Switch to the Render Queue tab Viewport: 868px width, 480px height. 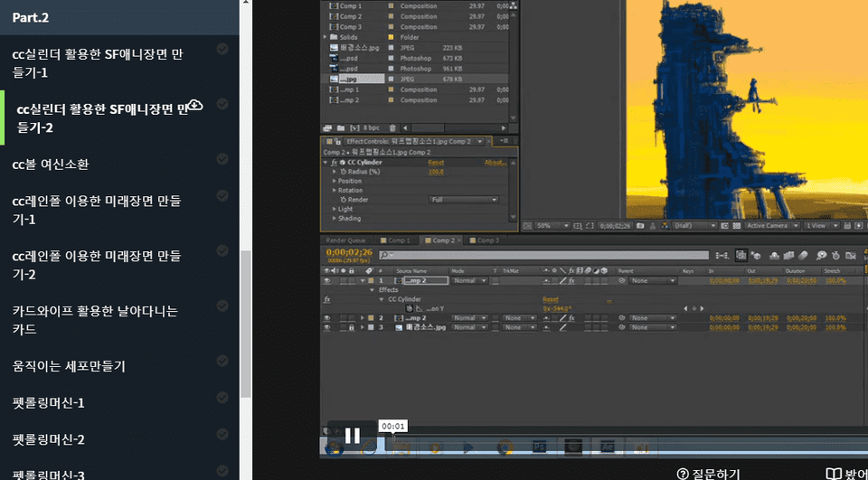[x=345, y=240]
